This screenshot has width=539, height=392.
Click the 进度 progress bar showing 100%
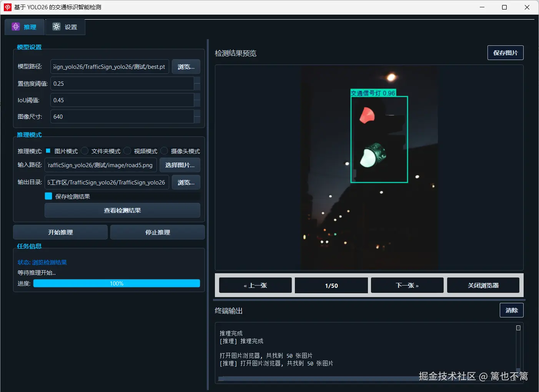[116, 283]
